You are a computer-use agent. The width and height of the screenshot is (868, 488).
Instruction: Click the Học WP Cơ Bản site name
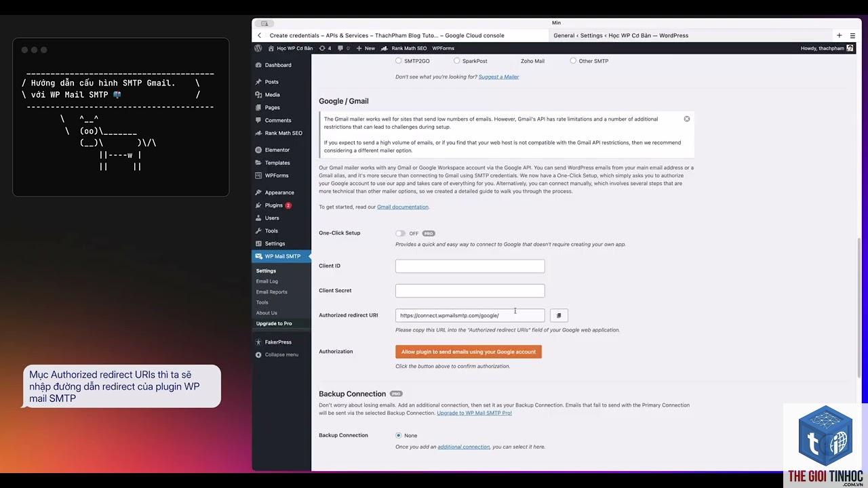[290, 48]
